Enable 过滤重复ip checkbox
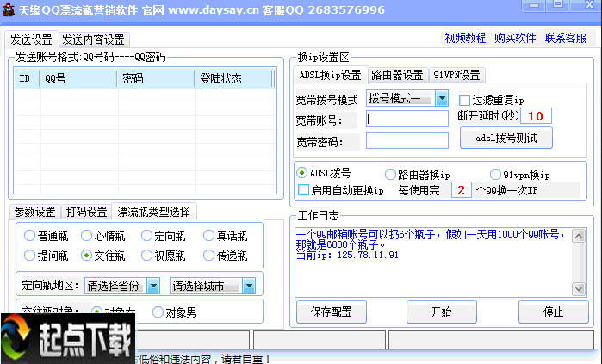602x364 pixels. pos(464,100)
